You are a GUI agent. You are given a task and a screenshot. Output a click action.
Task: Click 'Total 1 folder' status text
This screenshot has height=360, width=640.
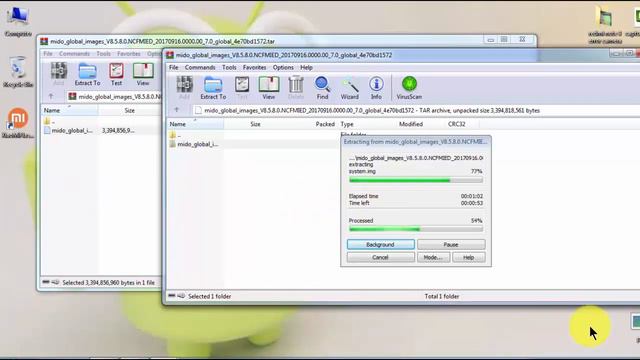coord(442,296)
